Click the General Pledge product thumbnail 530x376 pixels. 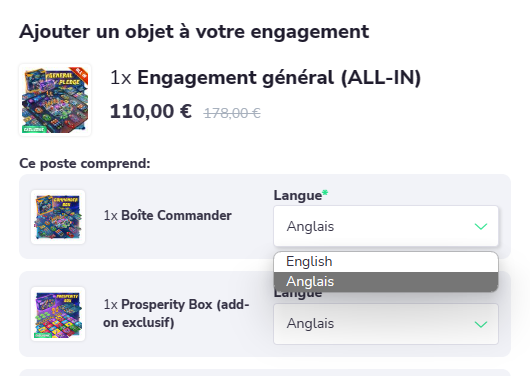pos(55,100)
